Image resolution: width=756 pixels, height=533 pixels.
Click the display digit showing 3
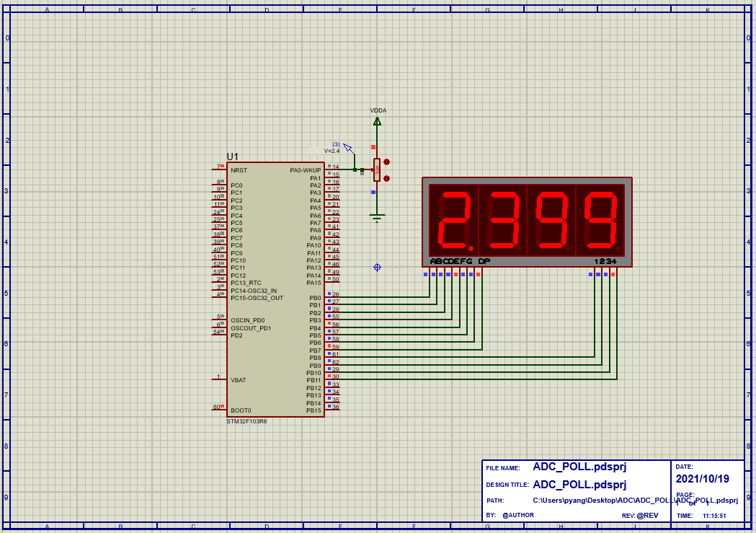[503, 220]
